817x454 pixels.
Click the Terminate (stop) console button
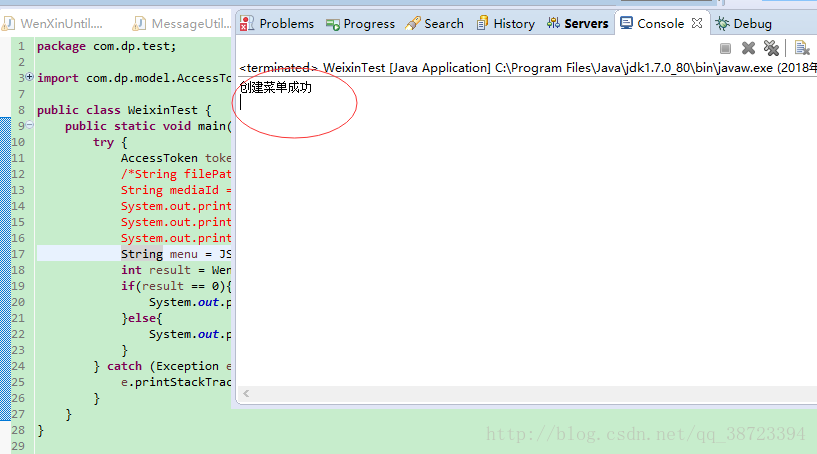pos(725,48)
